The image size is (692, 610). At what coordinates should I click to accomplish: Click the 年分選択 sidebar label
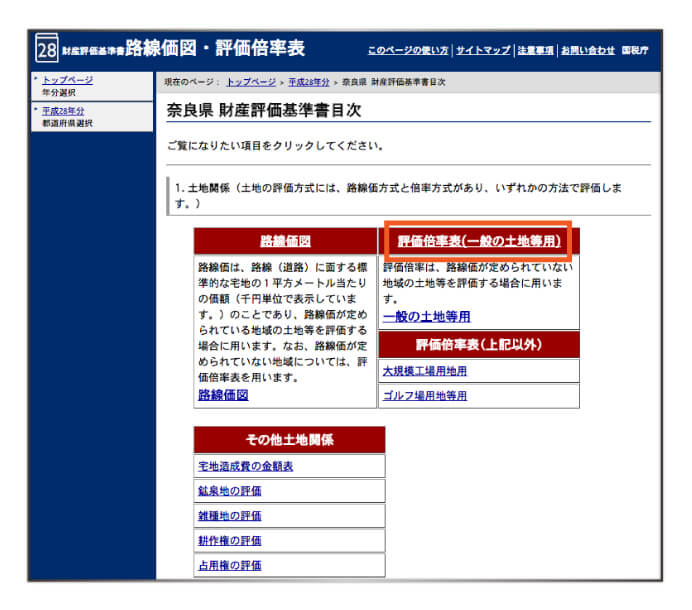59,93
